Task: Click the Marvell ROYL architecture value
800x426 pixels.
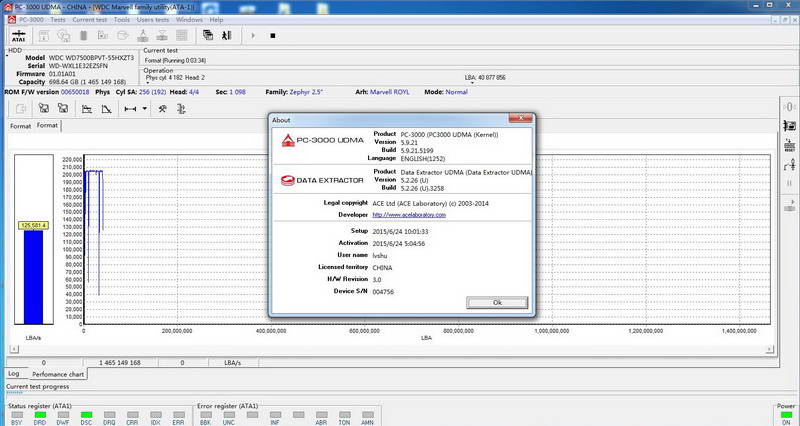Action: pyautogui.click(x=390, y=92)
